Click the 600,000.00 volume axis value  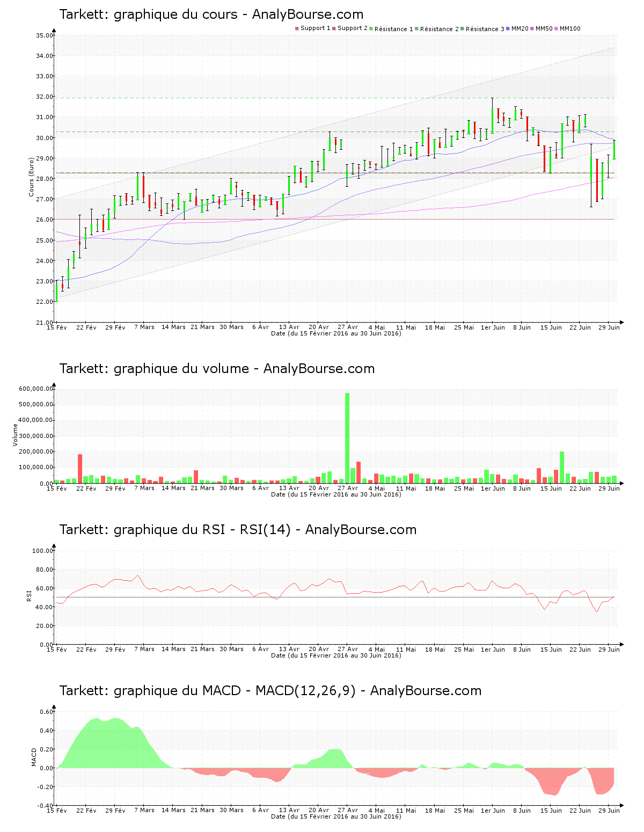pyautogui.click(x=35, y=389)
